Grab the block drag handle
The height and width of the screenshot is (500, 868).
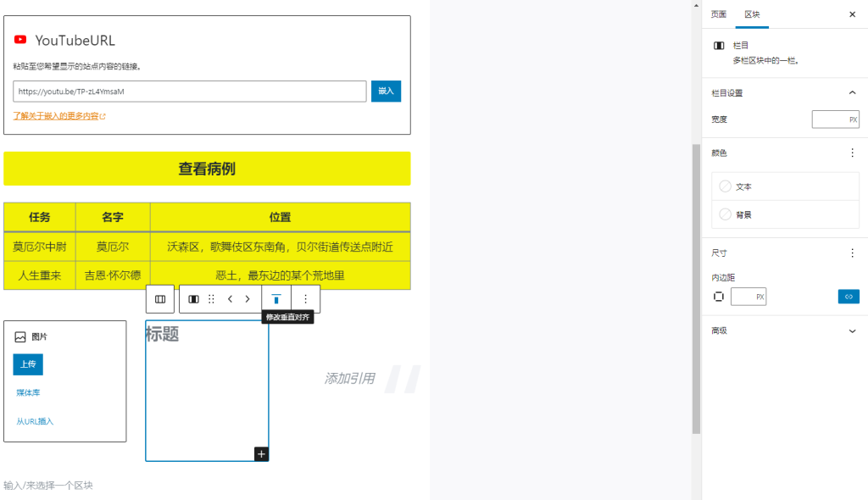pos(211,299)
